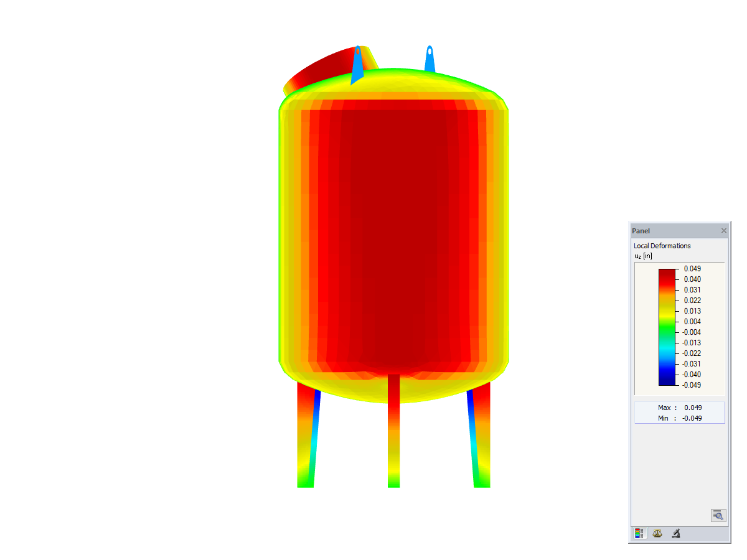Click the Min value -0.049
The width and height of the screenshot is (747, 560).
pyautogui.click(x=693, y=418)
